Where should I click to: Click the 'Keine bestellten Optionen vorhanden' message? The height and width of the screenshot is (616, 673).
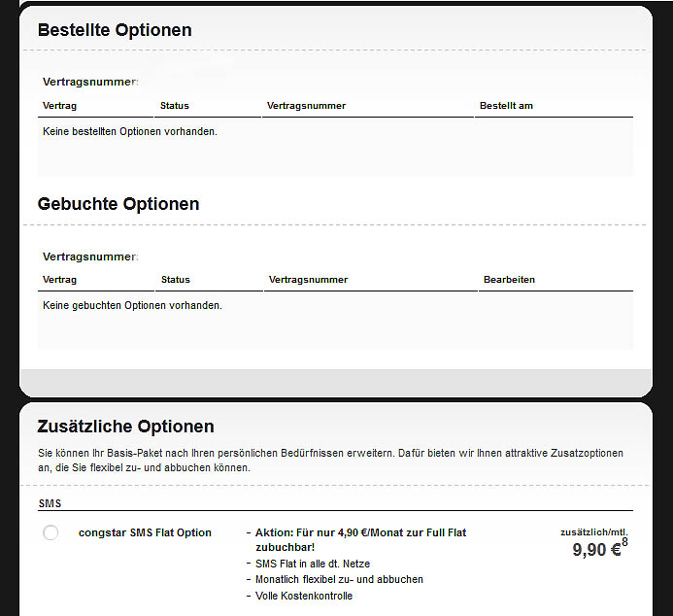(x=130, y=131)
